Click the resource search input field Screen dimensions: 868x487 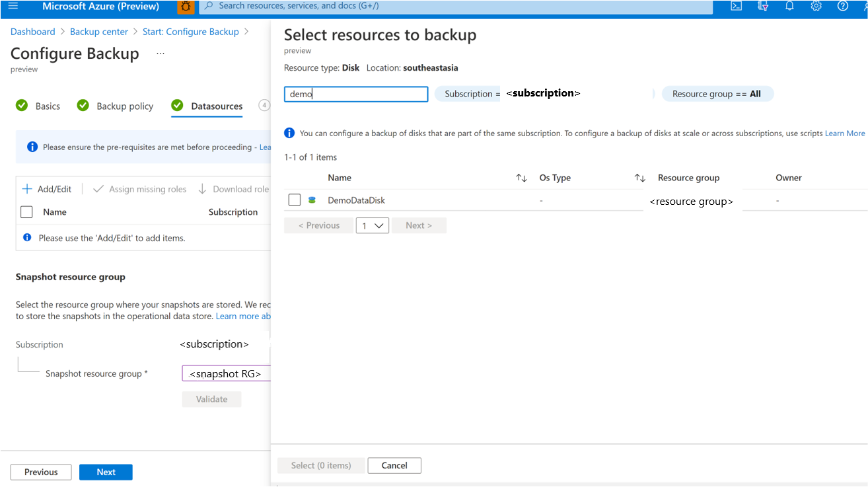pyautogui.click(x=356, y=94)
